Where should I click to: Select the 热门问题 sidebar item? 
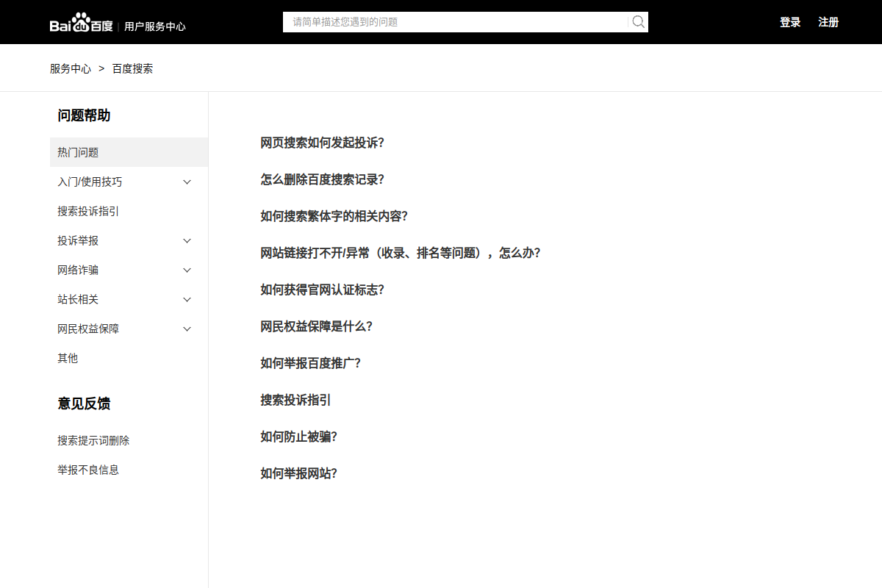click(76, 152)
